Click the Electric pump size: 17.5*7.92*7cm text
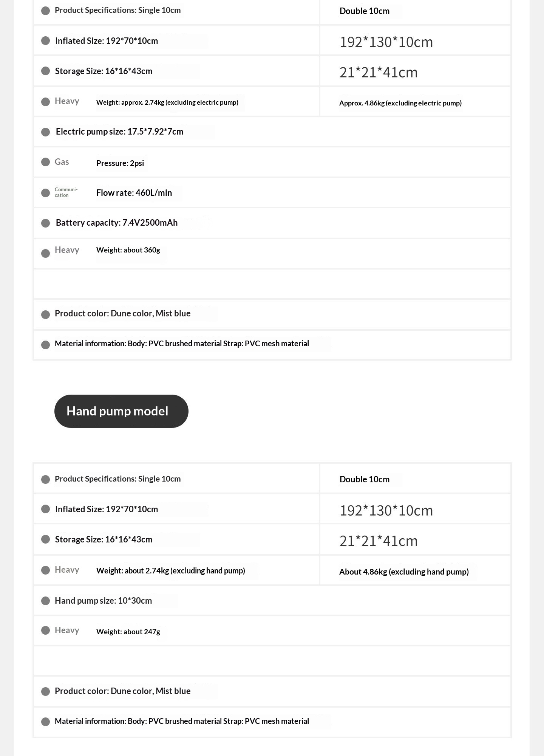The image size is (544, 756). [119, 132]
